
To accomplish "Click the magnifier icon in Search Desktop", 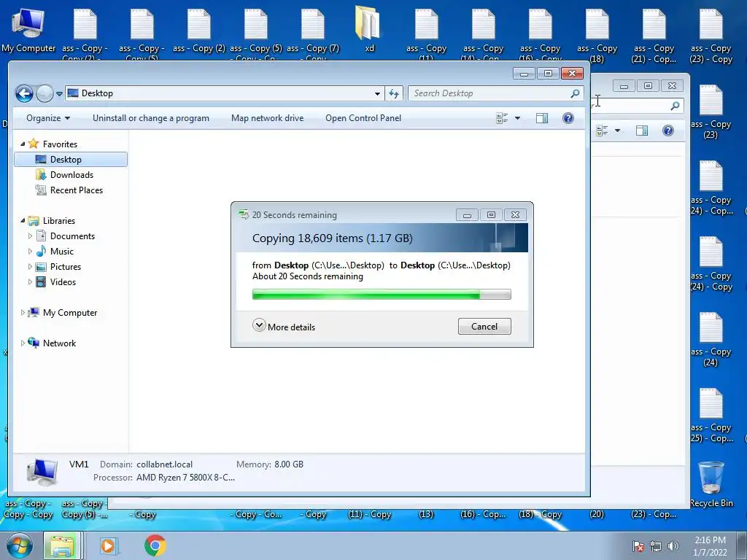I will (x=575, y=93).
